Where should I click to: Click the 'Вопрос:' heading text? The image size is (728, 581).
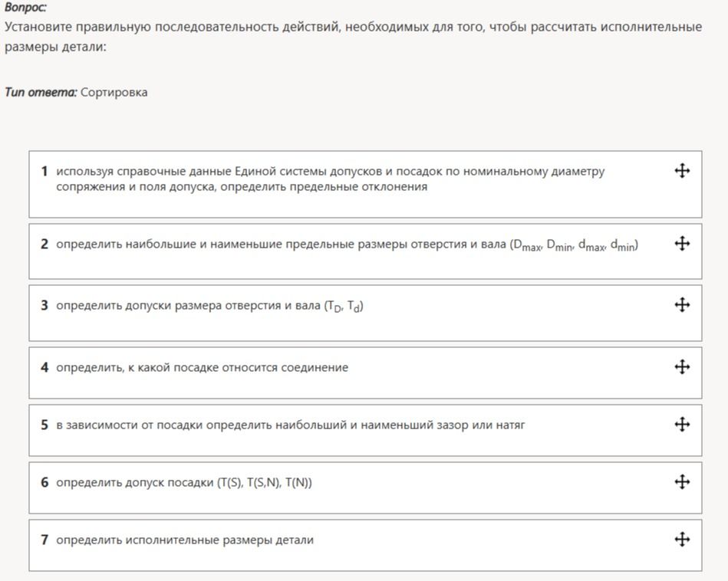pyautogui.click(x=25, y=8)
